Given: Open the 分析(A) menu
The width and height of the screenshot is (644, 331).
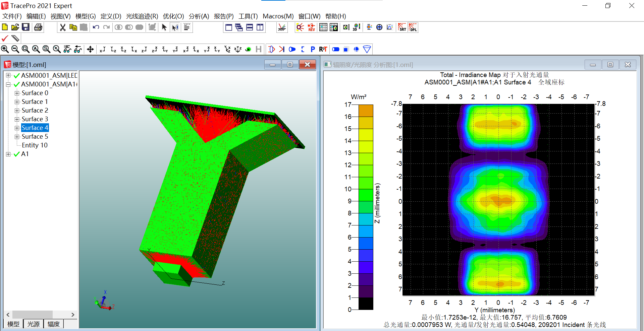Looking at the screenshot, I should coord(199,16).
